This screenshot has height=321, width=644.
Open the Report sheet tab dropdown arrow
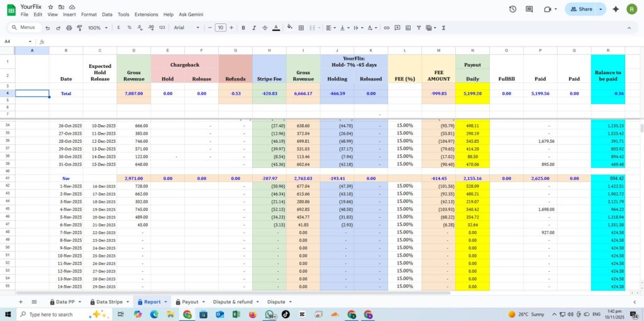coord(166,302)
